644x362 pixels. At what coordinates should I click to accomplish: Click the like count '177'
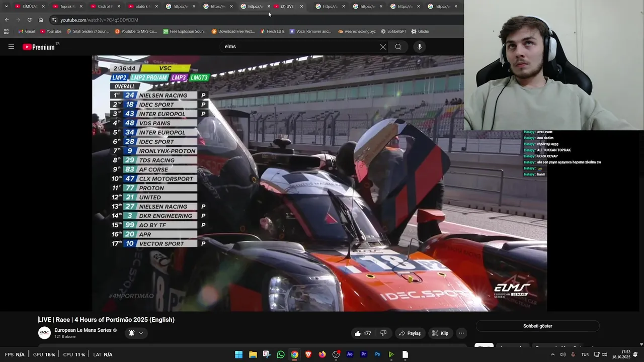367,333
